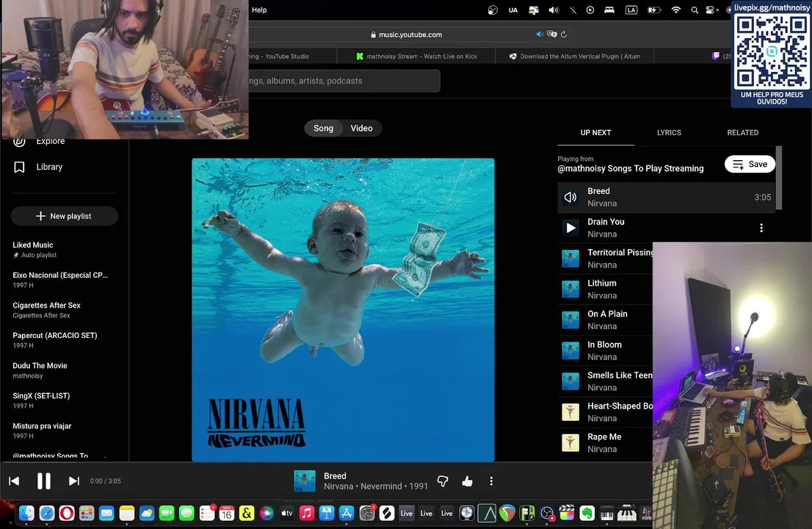Skip to the next track
The height and width of the screenshot is (529, 812).
(x=74, y=481)
